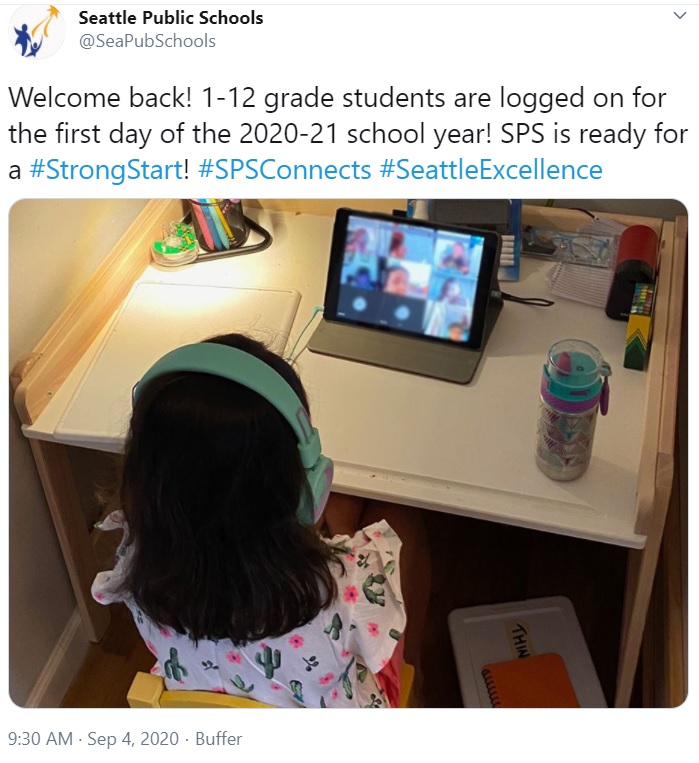
Task: Open the Buffer source label
Action: coord(219,739)
